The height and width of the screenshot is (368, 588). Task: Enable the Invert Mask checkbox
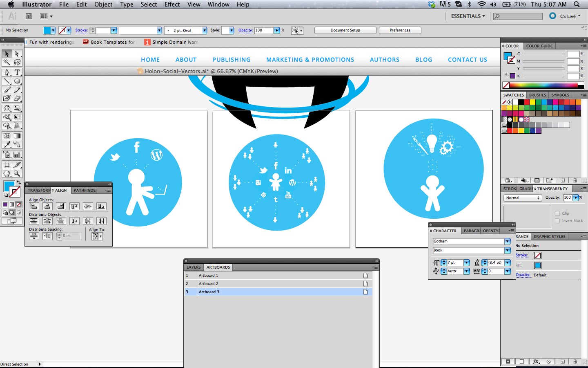coord(557,221)
